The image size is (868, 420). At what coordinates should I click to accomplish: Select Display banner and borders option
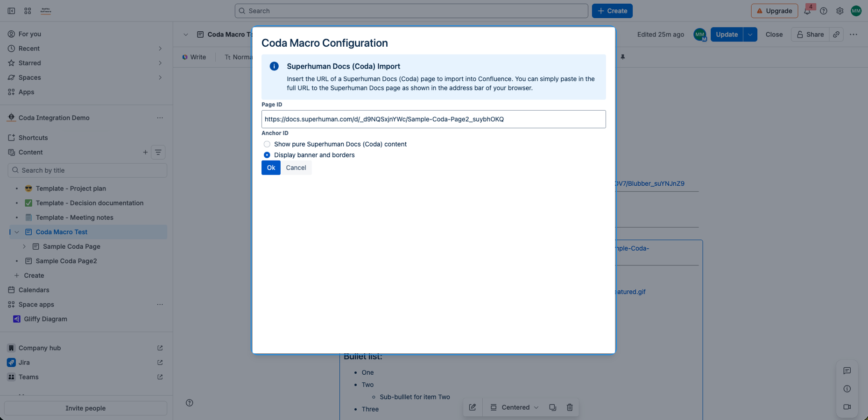click(267, 155)
